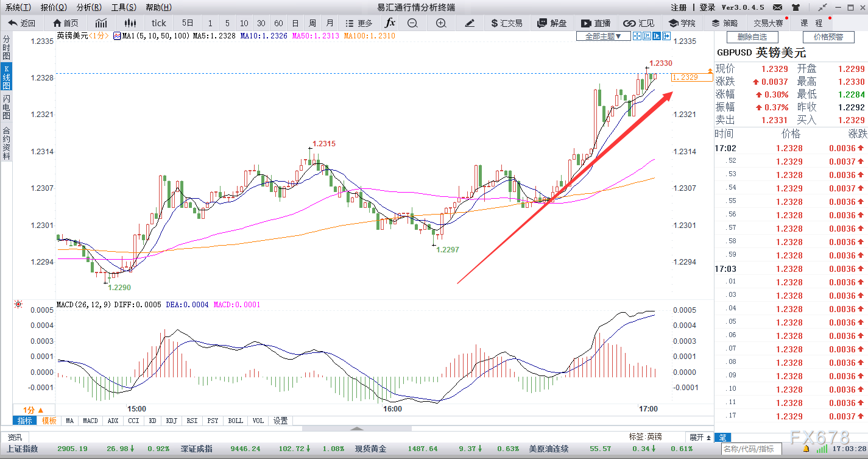
Task: Select the 模板 tab below the chart
Action: (49, 421)
